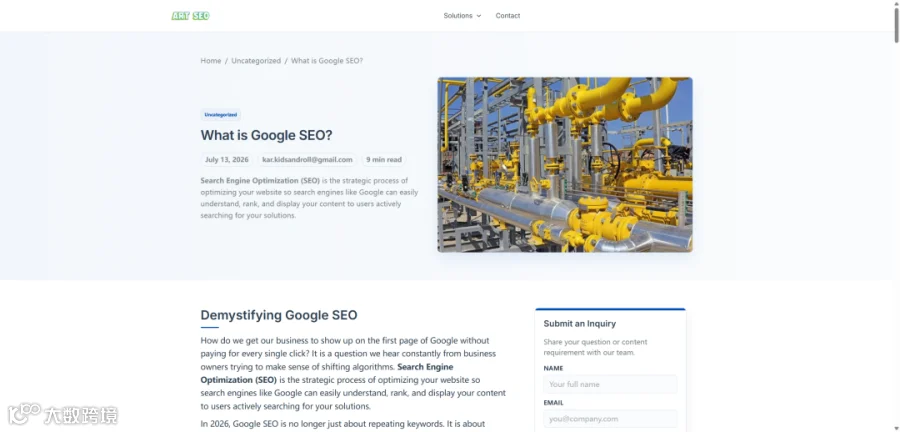Click the bold 'Search Engine Optimization (SEO)' intro text
900x432 pixels.
coord(260,181)
